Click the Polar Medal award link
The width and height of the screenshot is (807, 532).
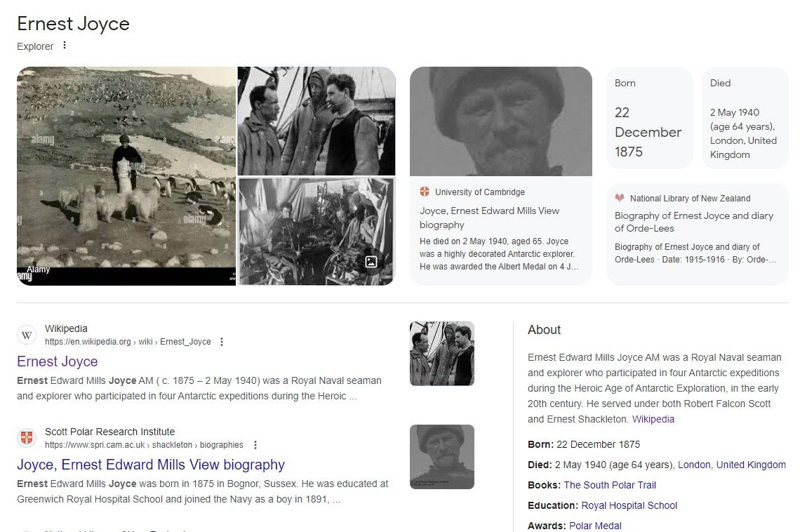pos(595,526)
